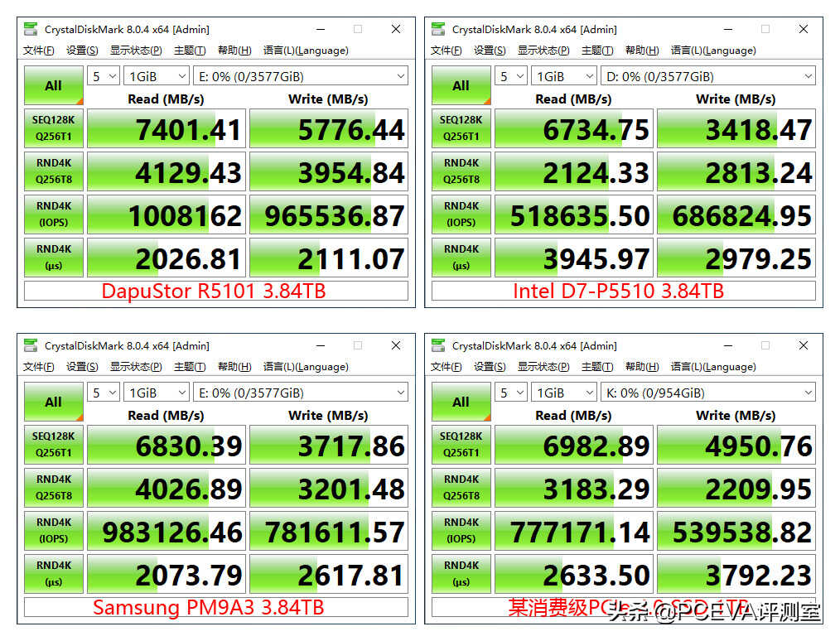This screenshot has height=641, width=840.
Task: Start RND4K Q256T8 test in DapuStor R5101 window
Action: (x=54, y=171)
